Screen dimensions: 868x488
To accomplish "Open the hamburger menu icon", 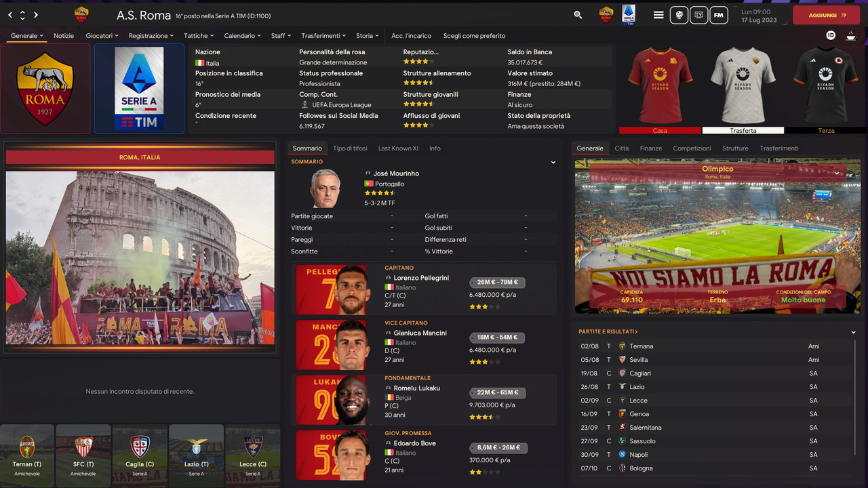I will [x=658, y=15].
